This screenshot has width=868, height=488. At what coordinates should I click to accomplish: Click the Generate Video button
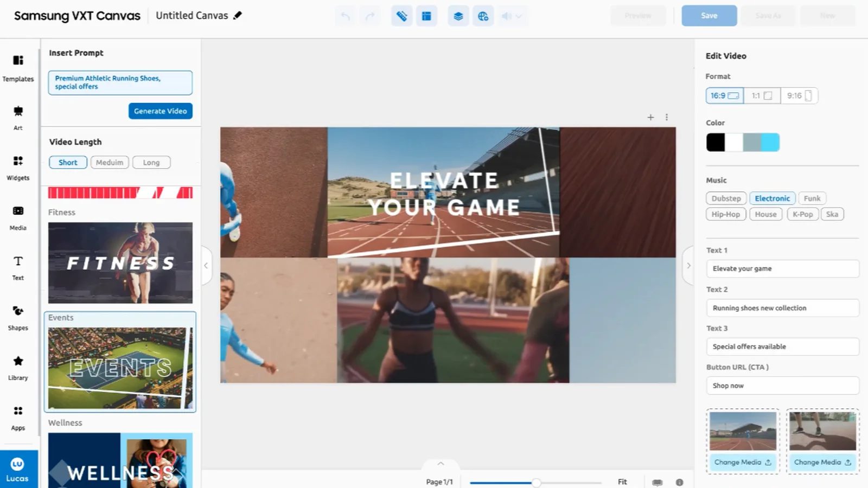(x=161, y=111)
